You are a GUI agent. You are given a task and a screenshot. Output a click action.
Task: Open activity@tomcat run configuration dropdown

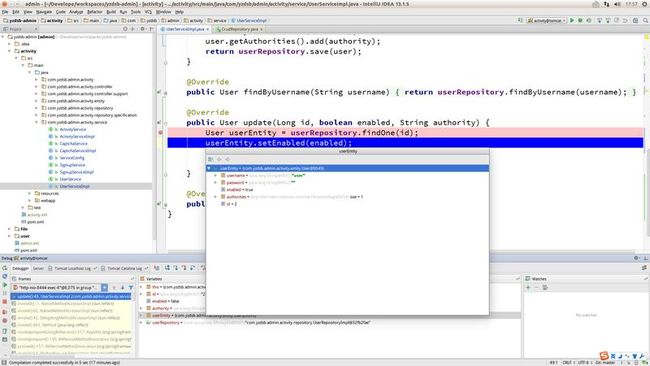(547, 20)
